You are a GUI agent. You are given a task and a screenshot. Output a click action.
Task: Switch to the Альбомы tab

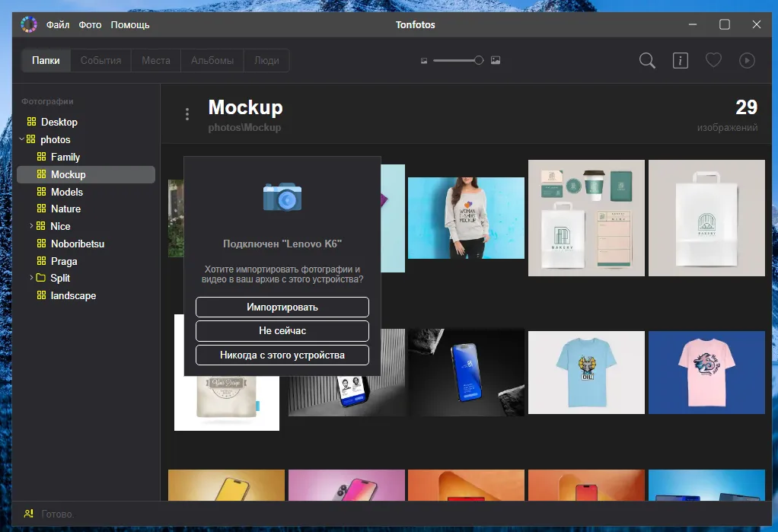coord(212,61)
